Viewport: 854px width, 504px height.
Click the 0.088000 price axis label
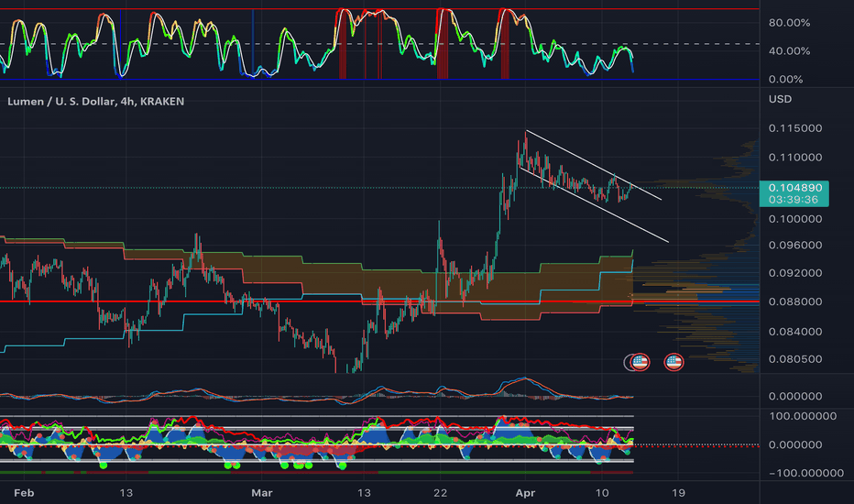(795, 301)
